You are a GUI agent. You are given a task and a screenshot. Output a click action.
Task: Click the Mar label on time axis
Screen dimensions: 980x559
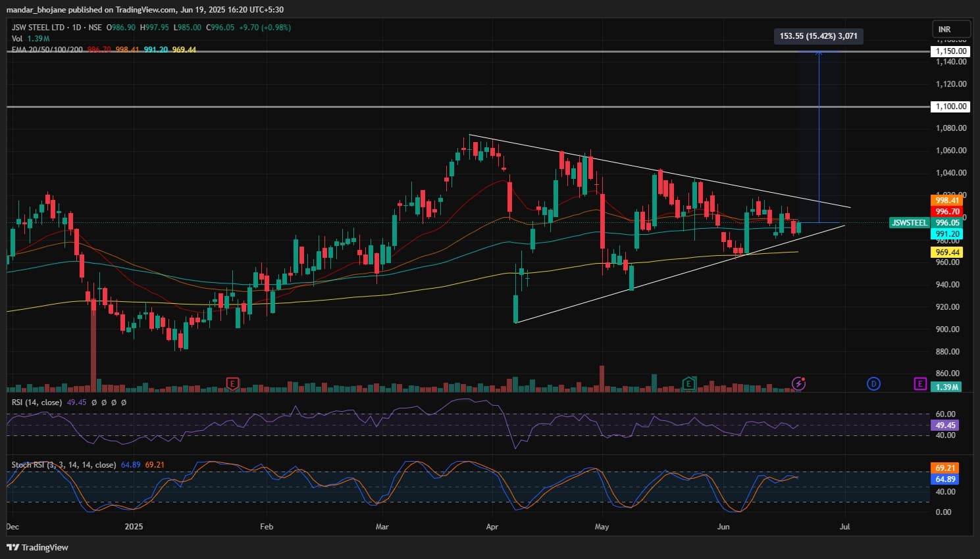[382, 527]
